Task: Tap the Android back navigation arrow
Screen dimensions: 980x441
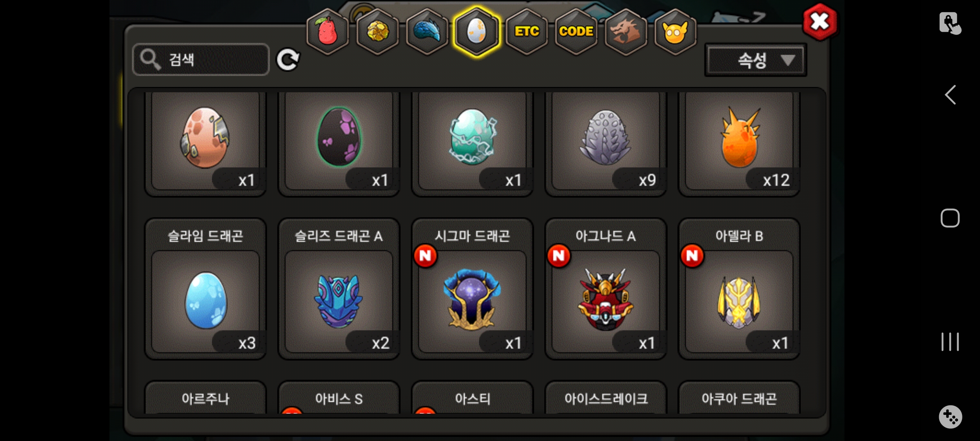Action: [x=950, y=95]
